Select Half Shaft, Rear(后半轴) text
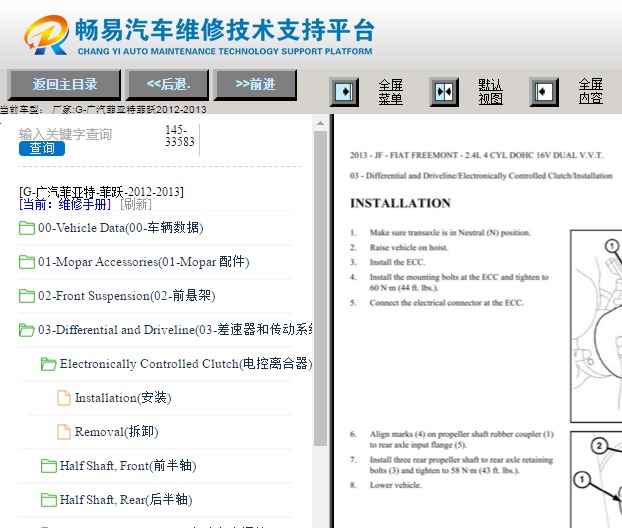This screenshot has height=528, width=622. 126,500
